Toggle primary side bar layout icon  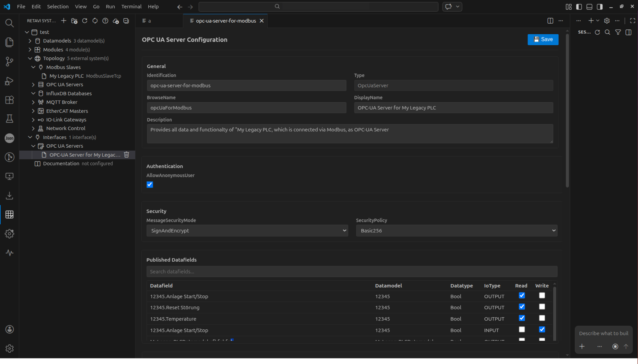point(579,6)
